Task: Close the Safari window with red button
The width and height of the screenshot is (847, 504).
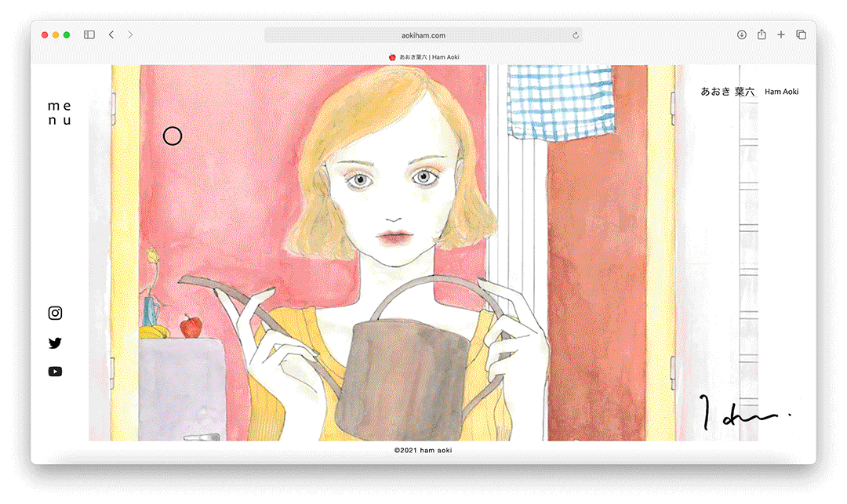Action: coord(45,35)
